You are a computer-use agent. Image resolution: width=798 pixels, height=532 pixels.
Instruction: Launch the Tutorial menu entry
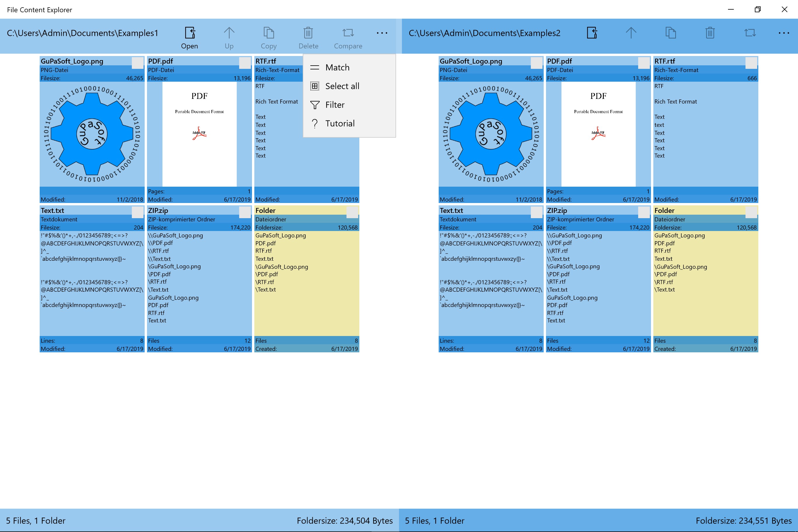click(x=339, y=123)
